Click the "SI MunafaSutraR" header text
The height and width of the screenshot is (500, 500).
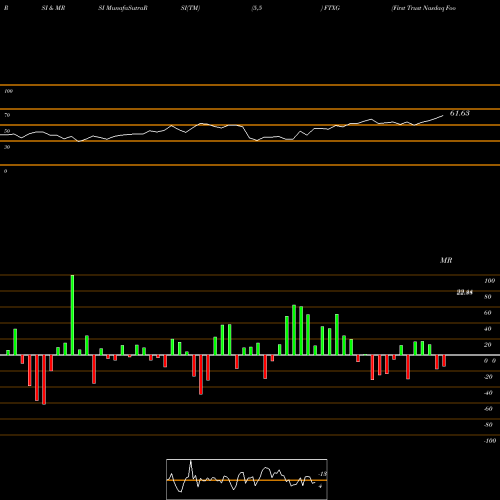(123, 8)
